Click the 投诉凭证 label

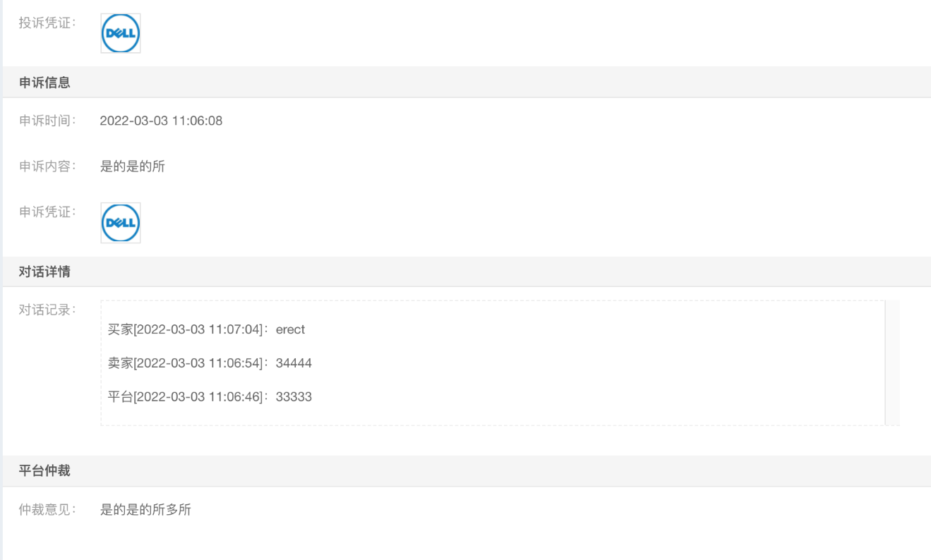coord(47,22)
